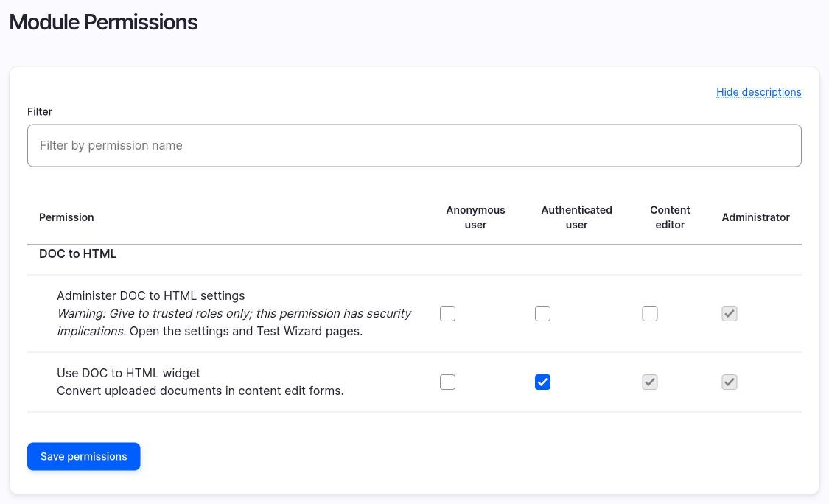Image resolution: width=829 pixels, height=504 pixels.
Task: Click the Hide descriptions link
Action: [x=759, y=92]
